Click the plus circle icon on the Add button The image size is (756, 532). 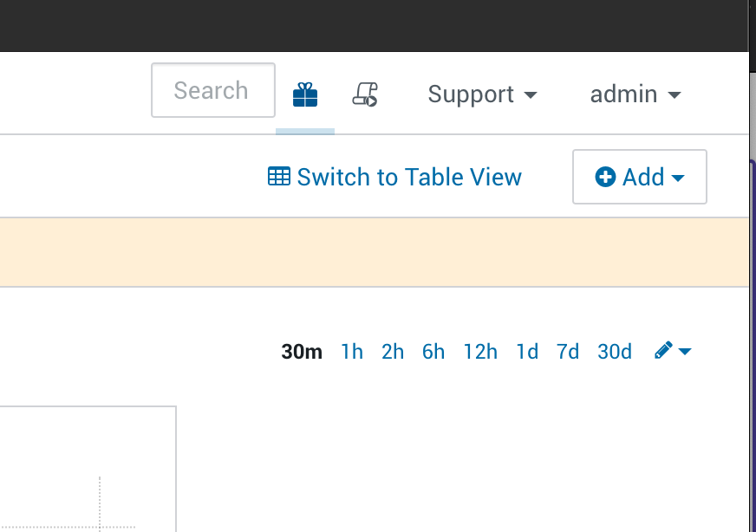pos(604,176)
